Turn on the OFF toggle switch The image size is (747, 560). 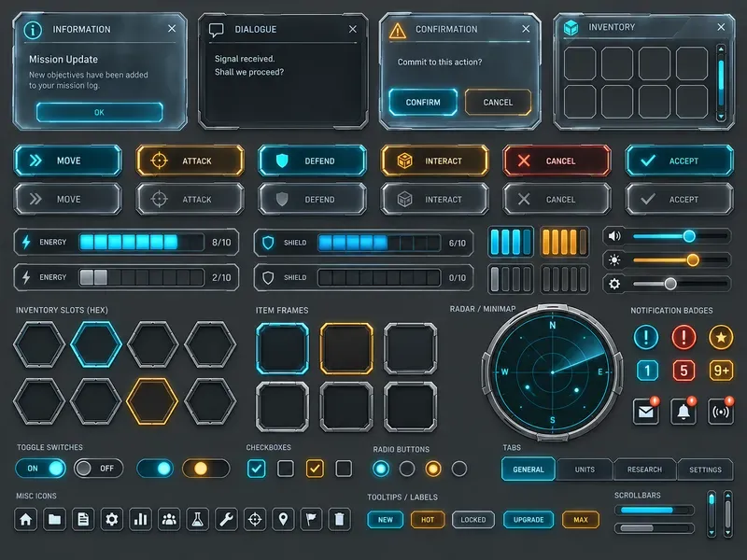point(99,469)
